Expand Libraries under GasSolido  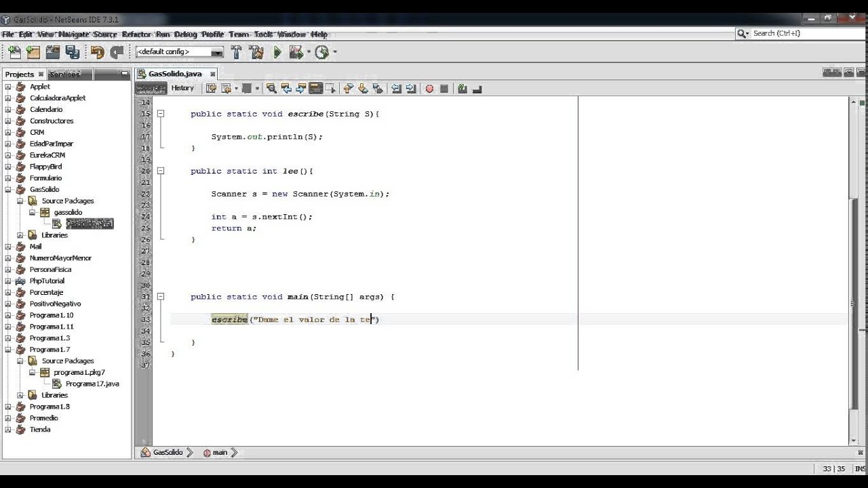coord(20,235)
